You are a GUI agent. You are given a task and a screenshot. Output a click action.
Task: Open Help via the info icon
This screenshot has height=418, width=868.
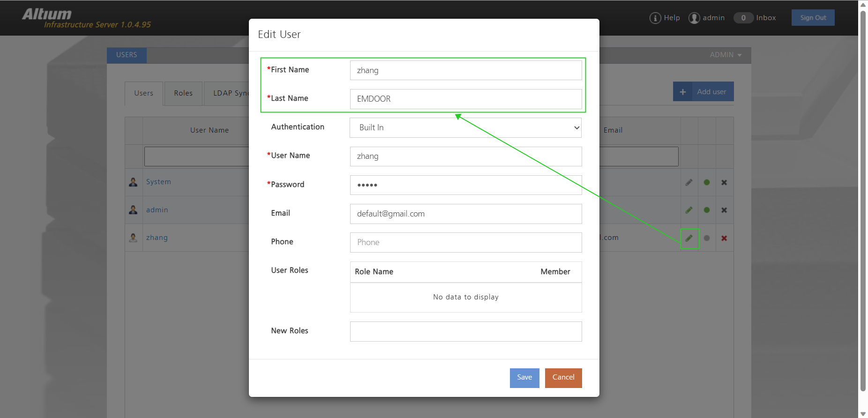point(655,18)
